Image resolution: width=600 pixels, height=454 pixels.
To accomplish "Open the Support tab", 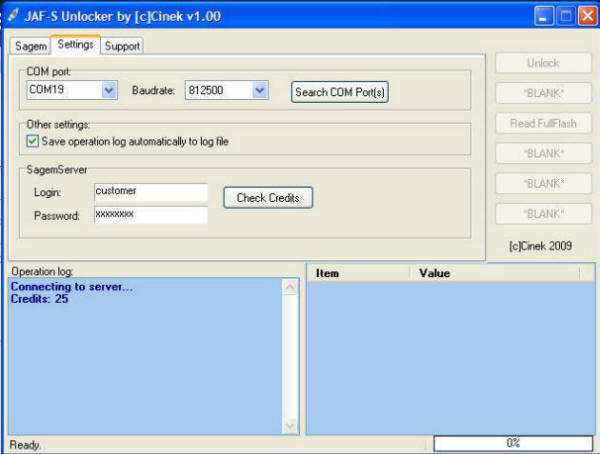I will [122, 46].
